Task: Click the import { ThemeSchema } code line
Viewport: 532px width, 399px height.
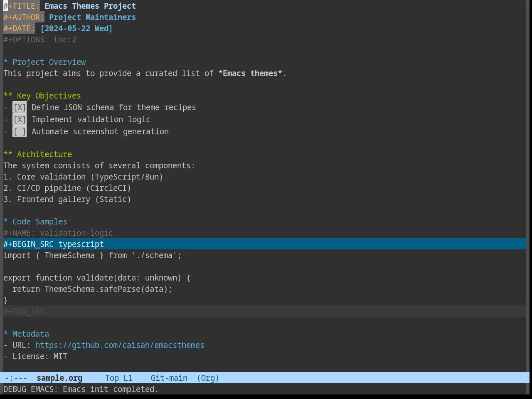Action: [92, 255]
